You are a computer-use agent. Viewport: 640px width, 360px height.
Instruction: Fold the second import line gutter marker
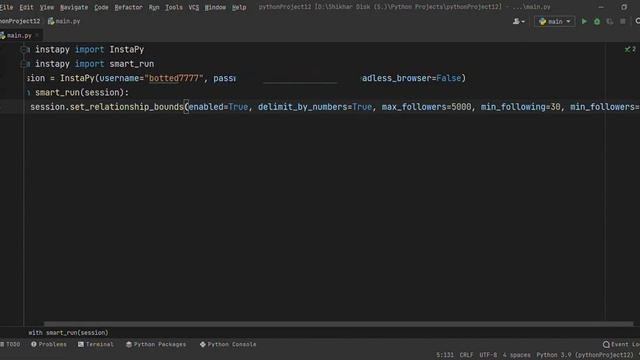[x=24, y=64]
